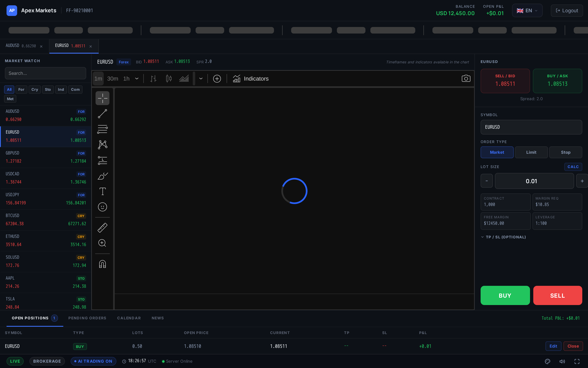This screenshot has height=368, width=588.
Task: Open the emoji icons tool
Action: [102, 207]
